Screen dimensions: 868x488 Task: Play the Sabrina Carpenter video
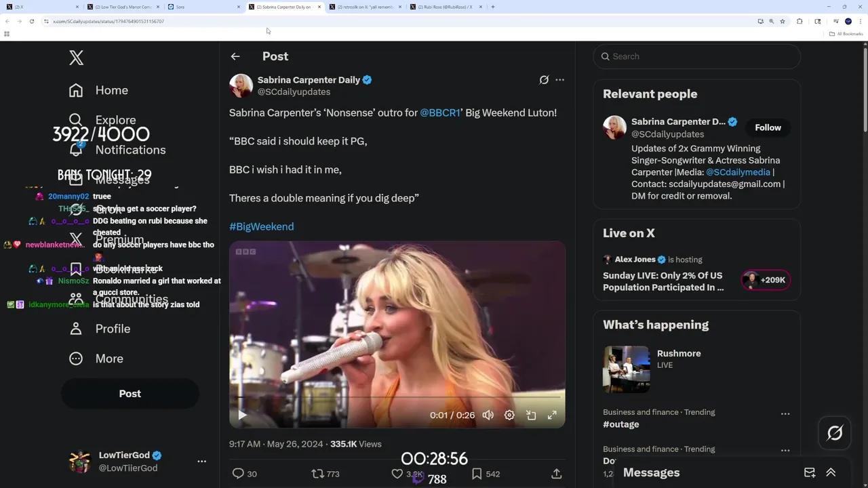tap(242, 415)
